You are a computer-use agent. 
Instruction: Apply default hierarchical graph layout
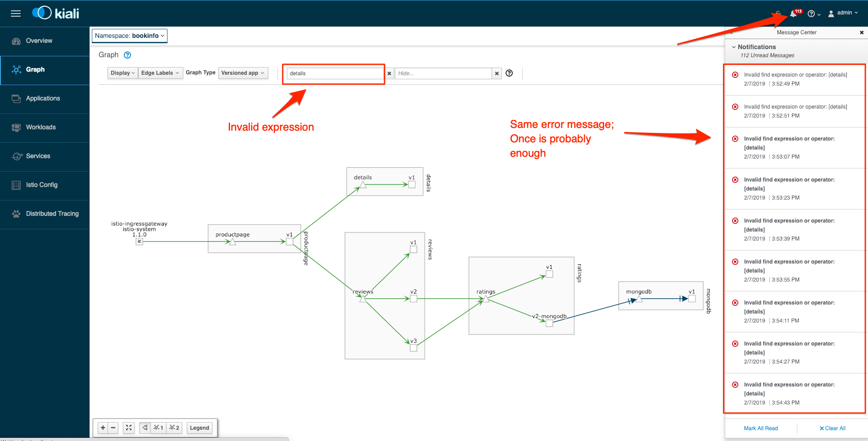pyautogui.click(x=145, y=427)
